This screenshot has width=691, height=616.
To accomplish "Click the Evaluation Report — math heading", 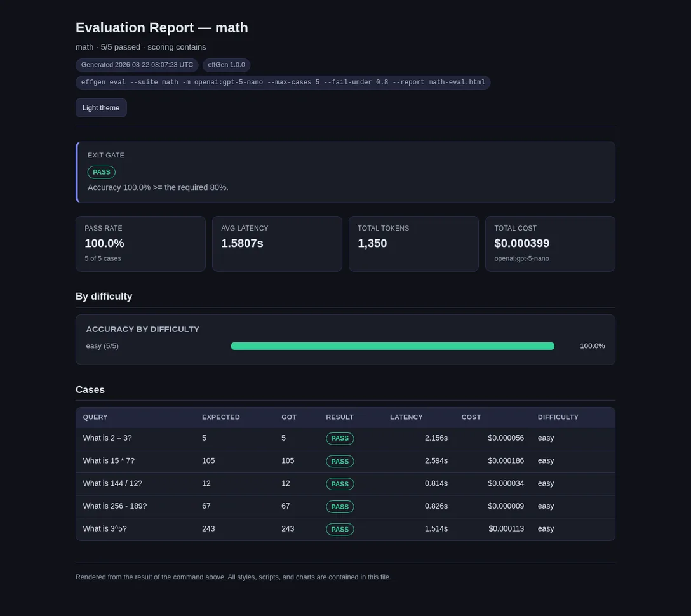I will 162,27.
